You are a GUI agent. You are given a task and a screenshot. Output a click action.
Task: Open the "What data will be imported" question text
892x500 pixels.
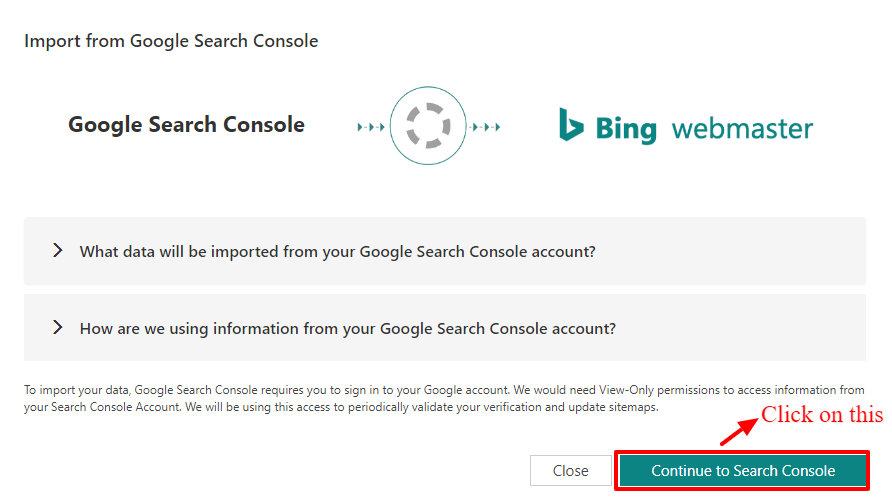[337, 252]
